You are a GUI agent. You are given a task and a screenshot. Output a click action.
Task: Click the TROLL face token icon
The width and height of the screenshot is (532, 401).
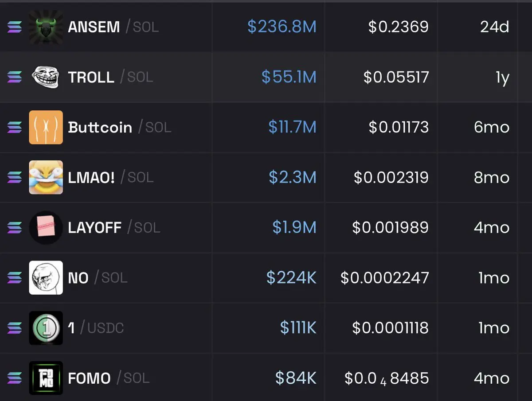coord(46,77)
